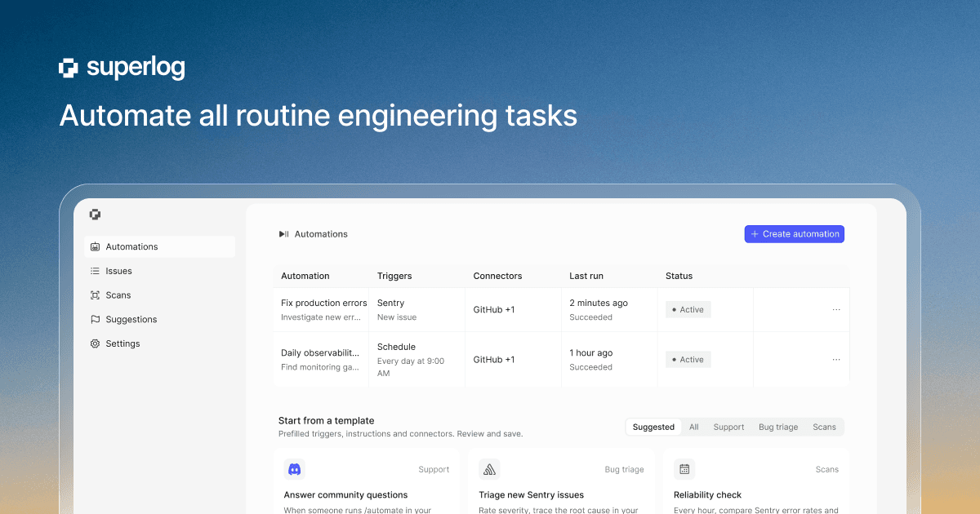Click the Sentry icon on triage card

(x=489, y=469)
